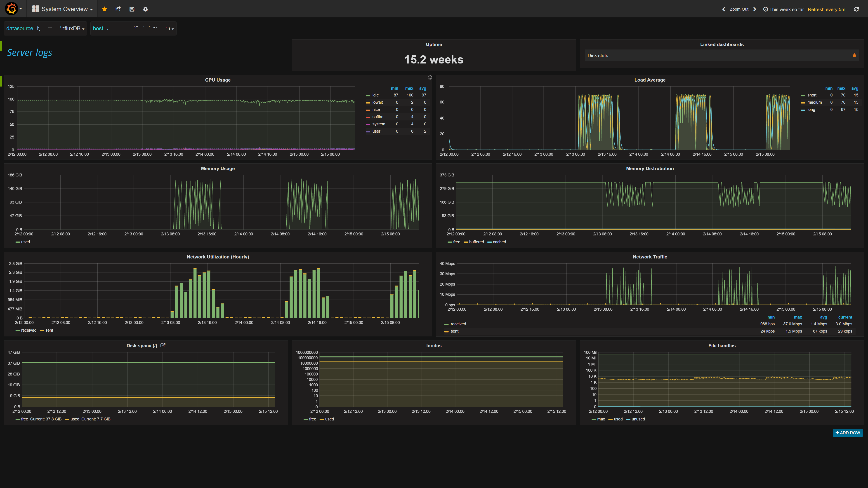Shift time range back with left chevron
The image size is (868, 488).
(723, 9)
